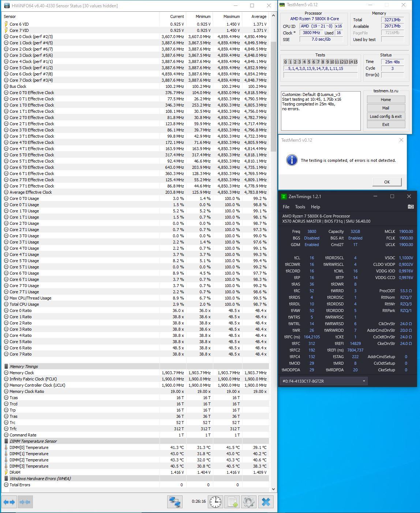
Task: Click Average Effective Clock row icon
Action: pyautogui.click(x=6, y=192)
